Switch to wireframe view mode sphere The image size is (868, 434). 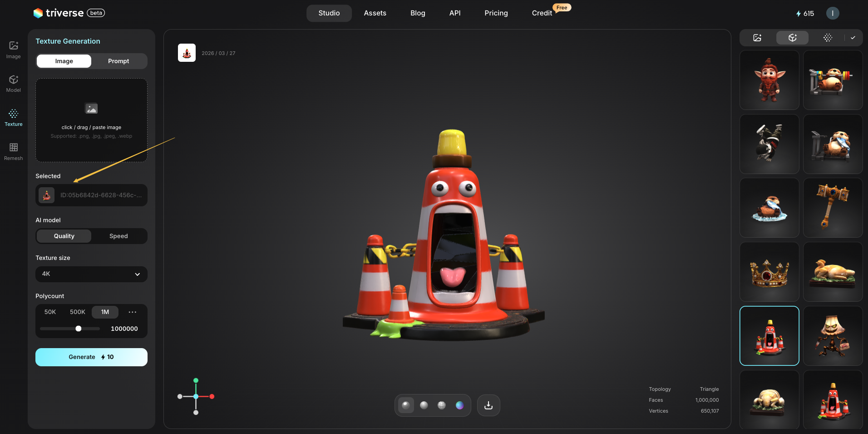(x=442, y=405)
